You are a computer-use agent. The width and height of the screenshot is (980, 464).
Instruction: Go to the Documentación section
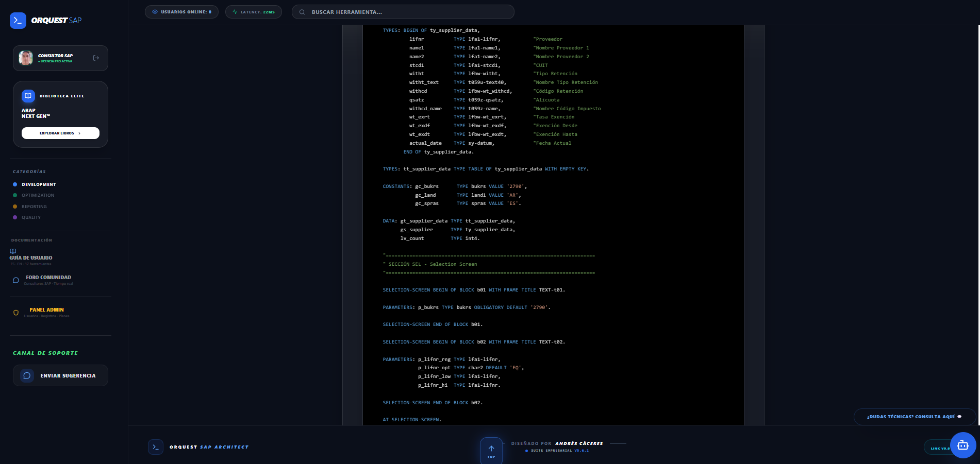tap(32, 240)
